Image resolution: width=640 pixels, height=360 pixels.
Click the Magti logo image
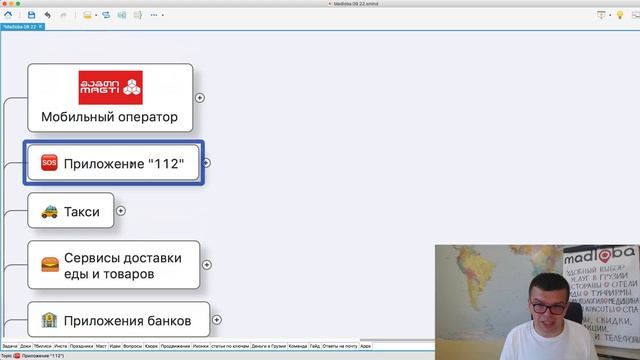click(x=111, y=87)
